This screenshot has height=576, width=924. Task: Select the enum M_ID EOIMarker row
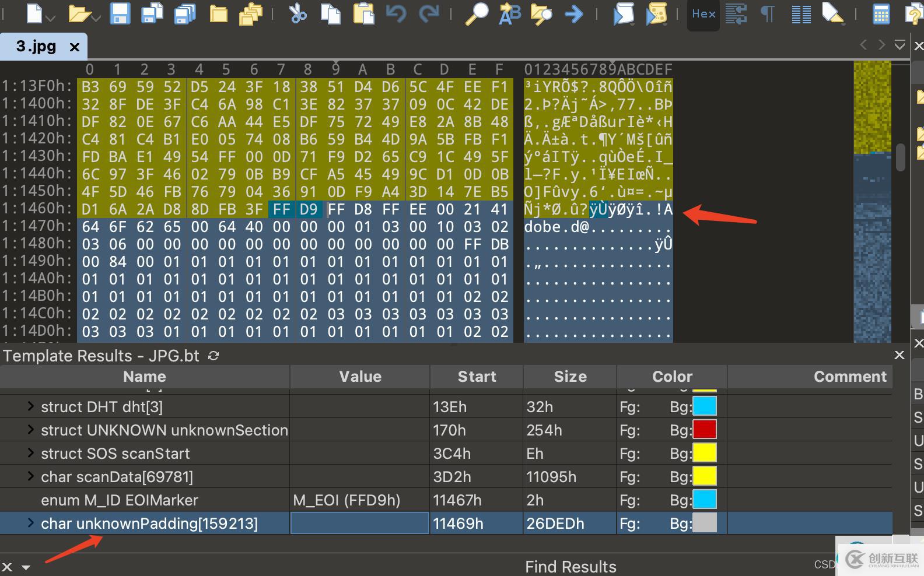click(120, 500)
